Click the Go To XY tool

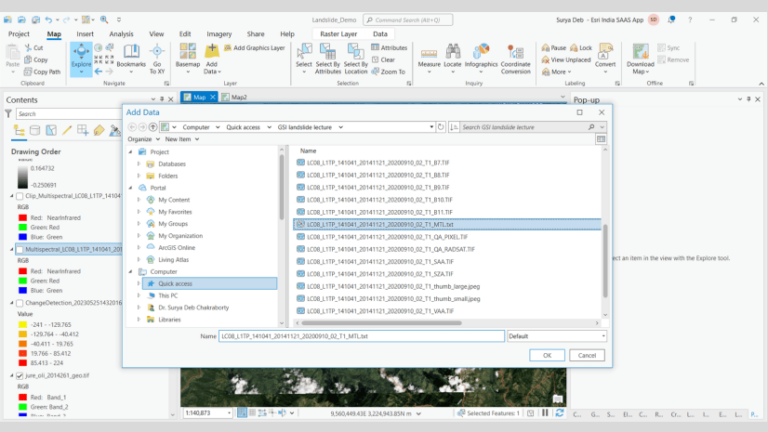(x=157, y=59)
